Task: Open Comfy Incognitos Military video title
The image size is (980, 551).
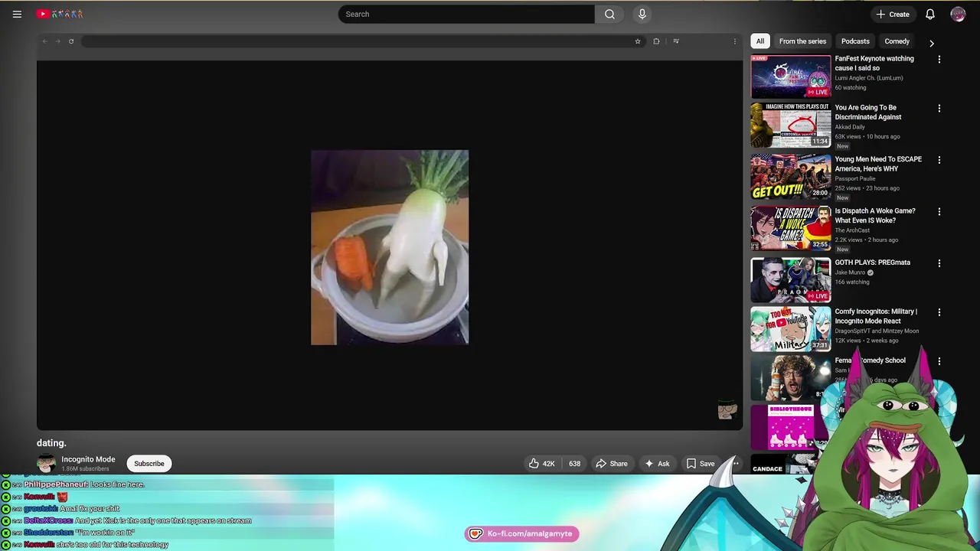Action: [x=876, y=316]
